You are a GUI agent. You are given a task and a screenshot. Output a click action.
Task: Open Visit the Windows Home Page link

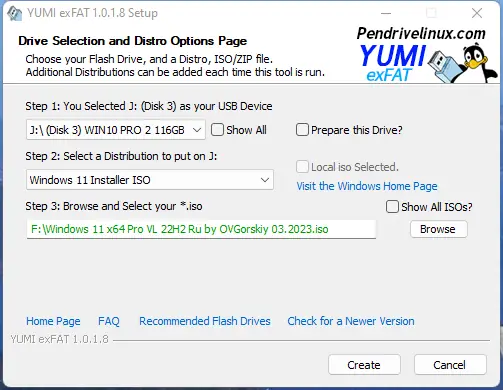pyautogui.click(x=367, y=186)
